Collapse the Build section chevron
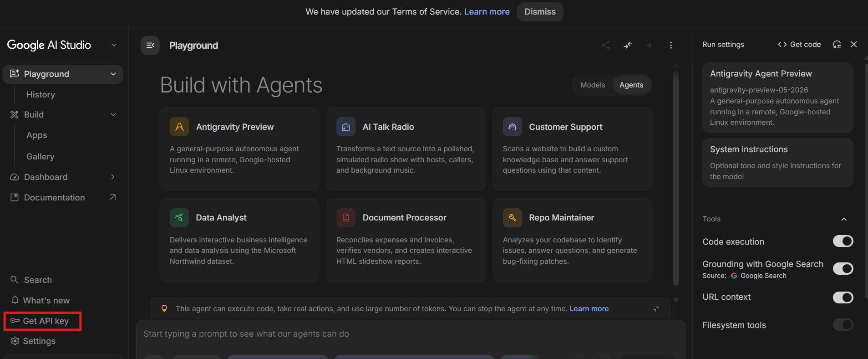 pyautogui.click(x=113, y=115)
